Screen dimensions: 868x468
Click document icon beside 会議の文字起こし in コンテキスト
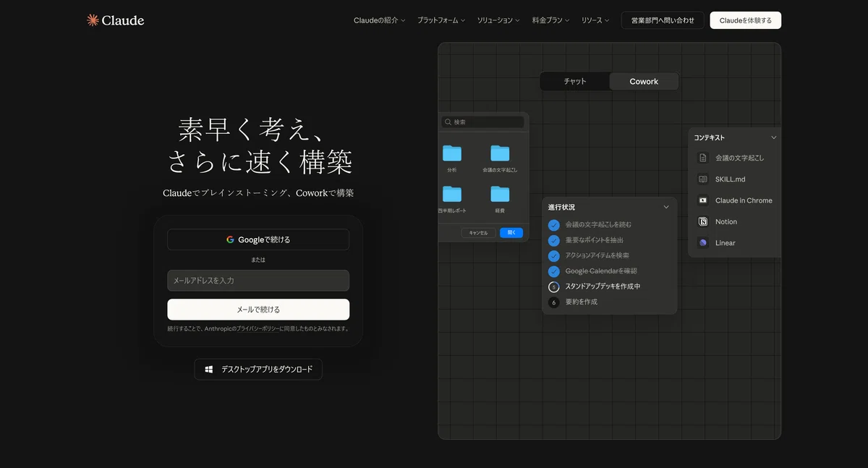[x=702, y=158]
